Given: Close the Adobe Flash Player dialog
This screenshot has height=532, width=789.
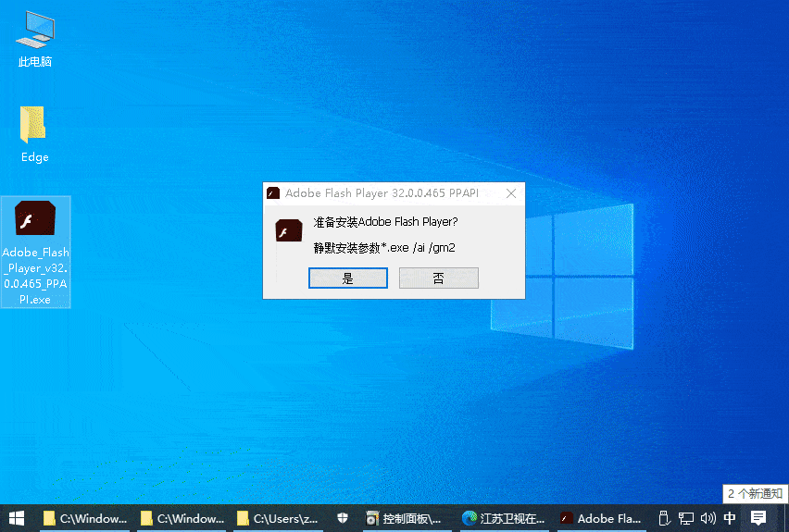Looking at the screenshot, I should 511,193.
